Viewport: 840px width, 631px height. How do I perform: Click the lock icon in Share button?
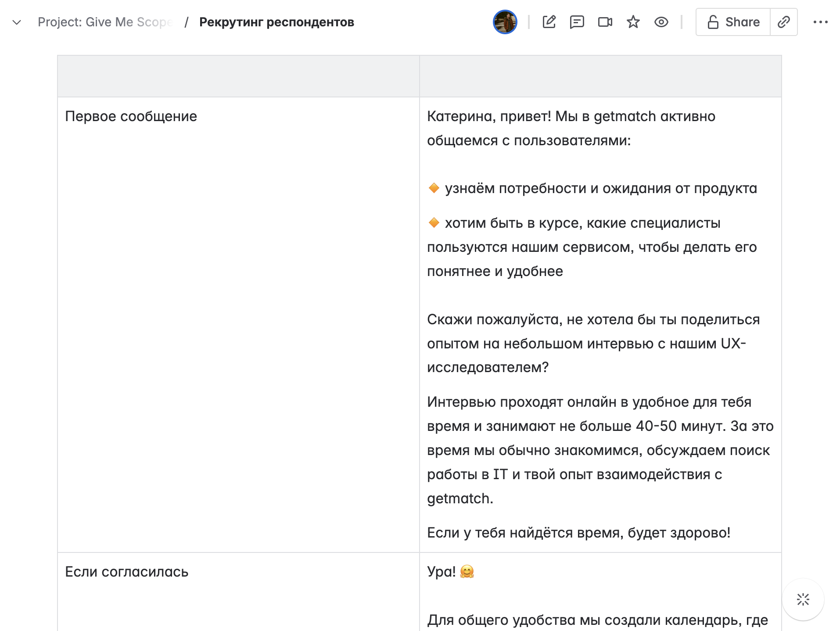(713, 22)
